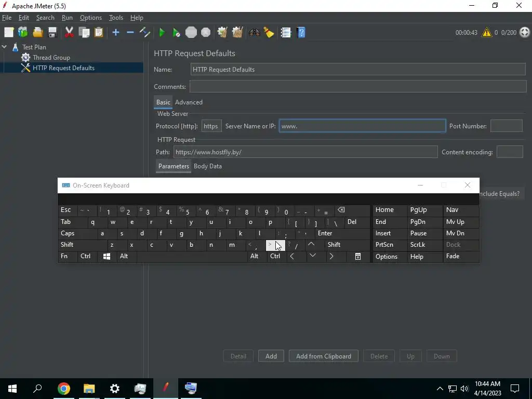Select Thread Group in the tree
The width and height of the screenshot is (532, 399).
coord(51,57)
